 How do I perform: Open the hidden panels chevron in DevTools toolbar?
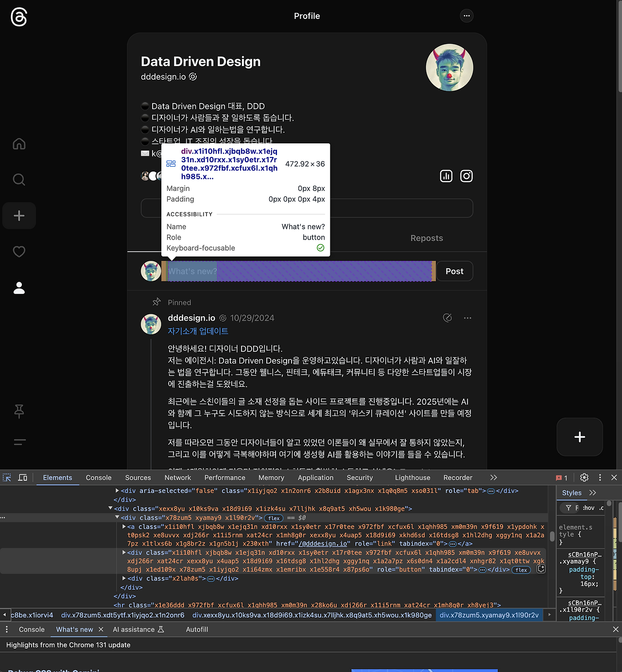click(493, 478)
